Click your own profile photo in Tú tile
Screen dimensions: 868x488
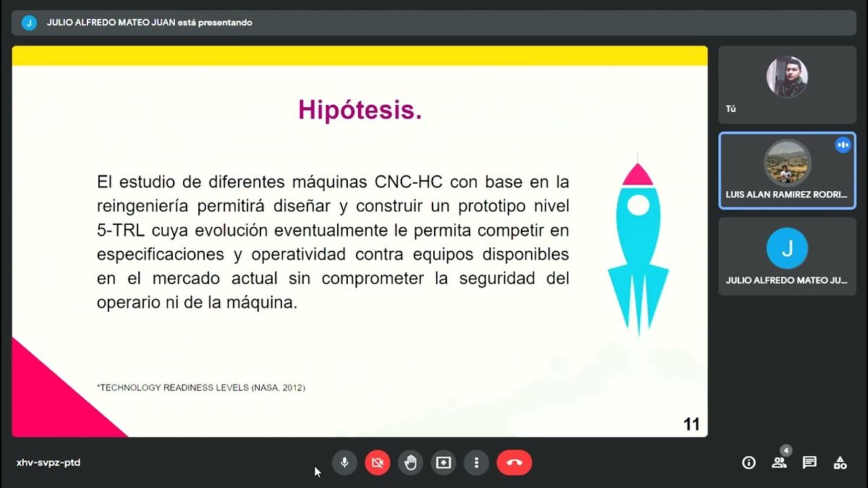787,77
